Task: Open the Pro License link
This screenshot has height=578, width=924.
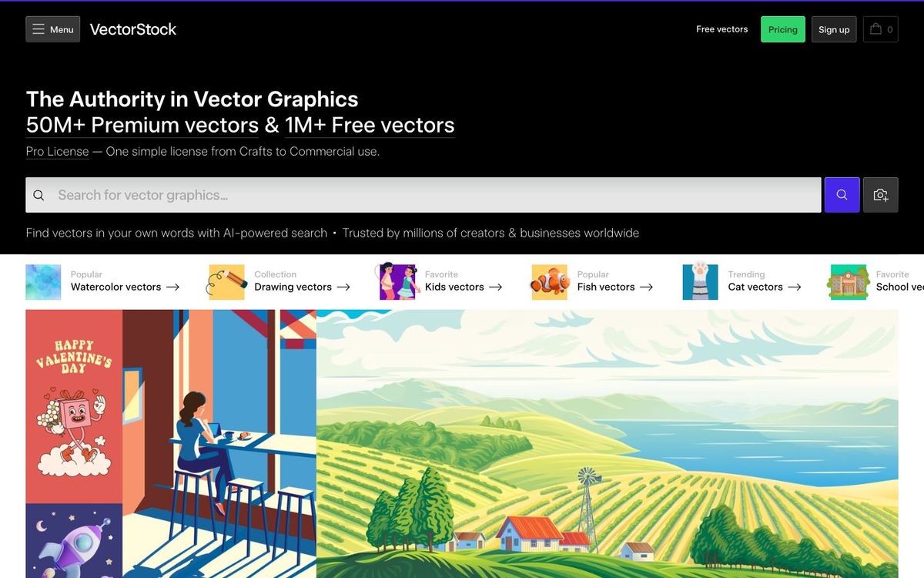Action: [x=57, y=151]
